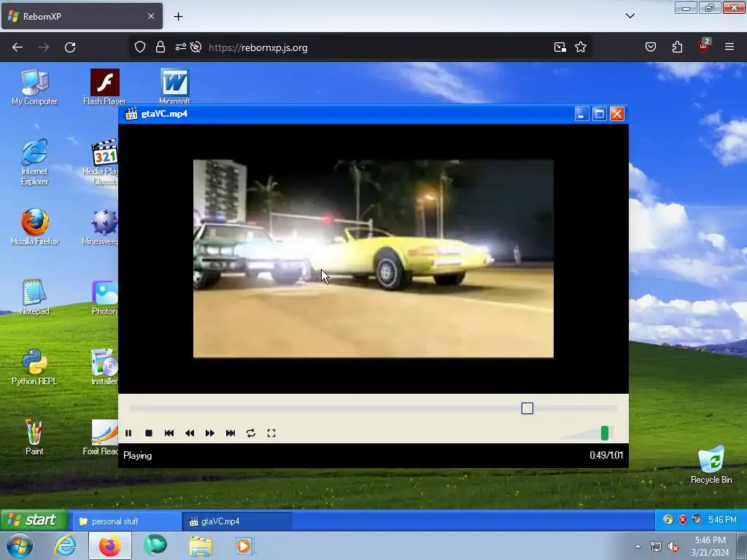Screen dimensions: 747x560
Task: Click the globe icon in XP system tray
Action: tap(668, 519)
